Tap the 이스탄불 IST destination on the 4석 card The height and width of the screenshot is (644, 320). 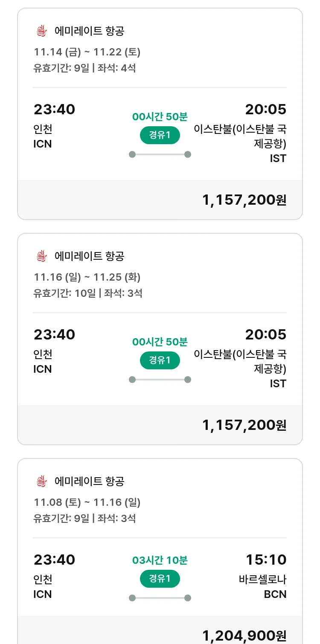tap(240, 143)
